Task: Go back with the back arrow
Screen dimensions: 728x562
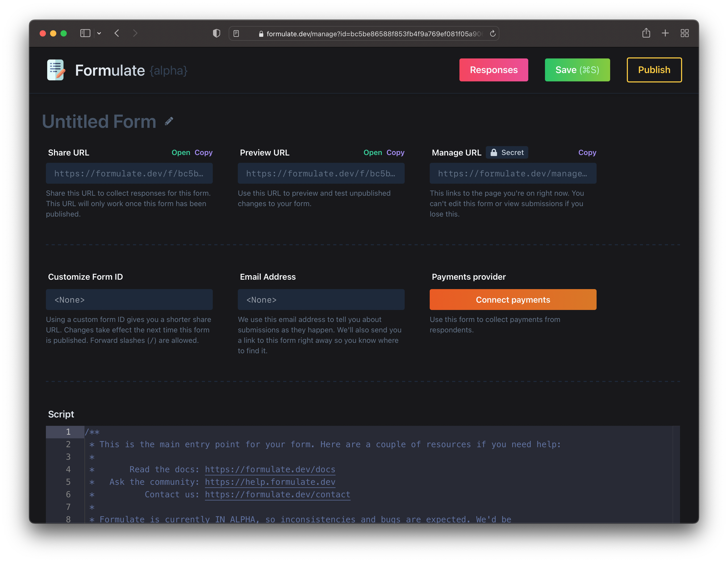Action: pos(117,33)
